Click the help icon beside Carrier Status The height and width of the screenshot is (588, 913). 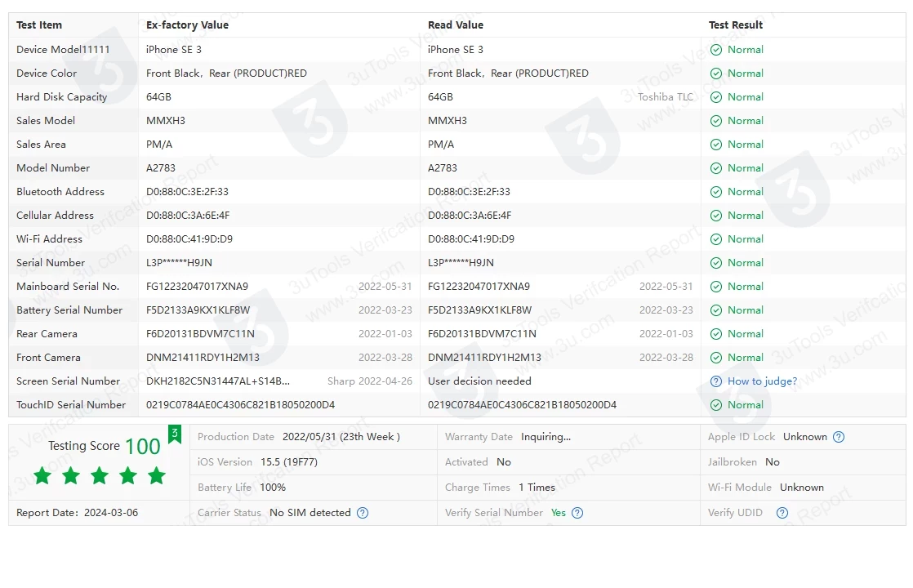click(x=362, y=513)
